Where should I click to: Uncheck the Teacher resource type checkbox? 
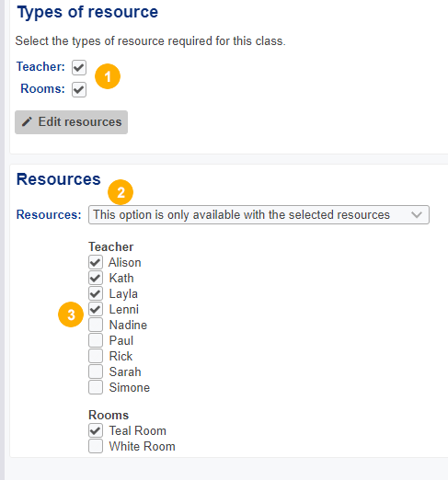79,67
